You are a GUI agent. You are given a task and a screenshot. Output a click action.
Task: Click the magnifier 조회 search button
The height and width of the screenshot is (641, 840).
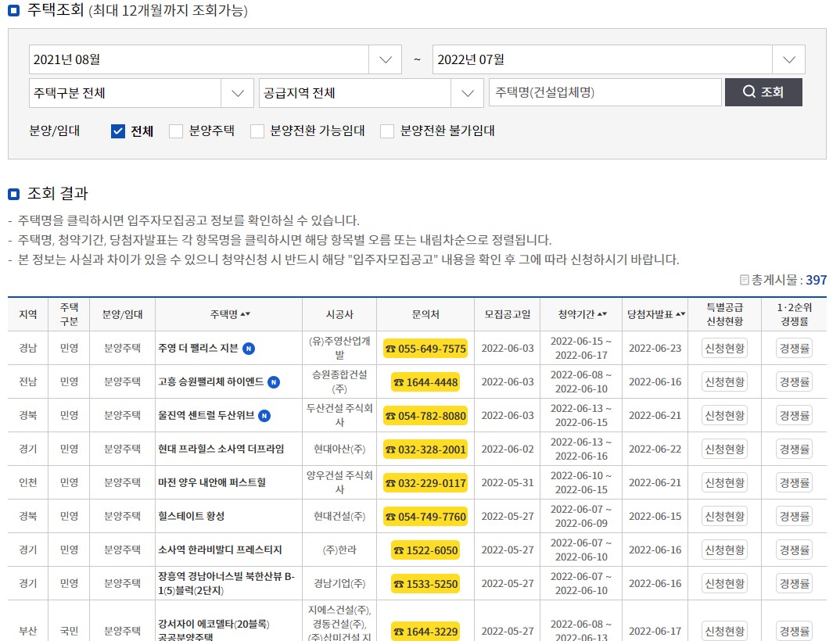pyautogui.click(x=763, y=92)
